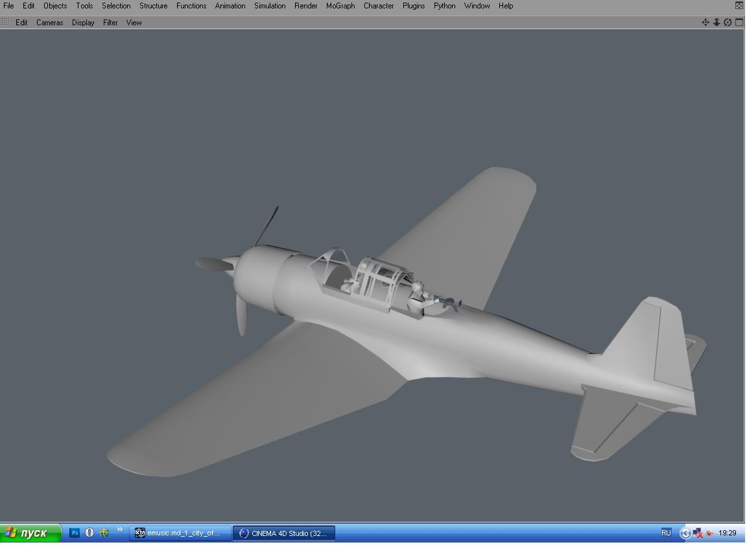Open the viewport Filter menu

tap(110, 23)
